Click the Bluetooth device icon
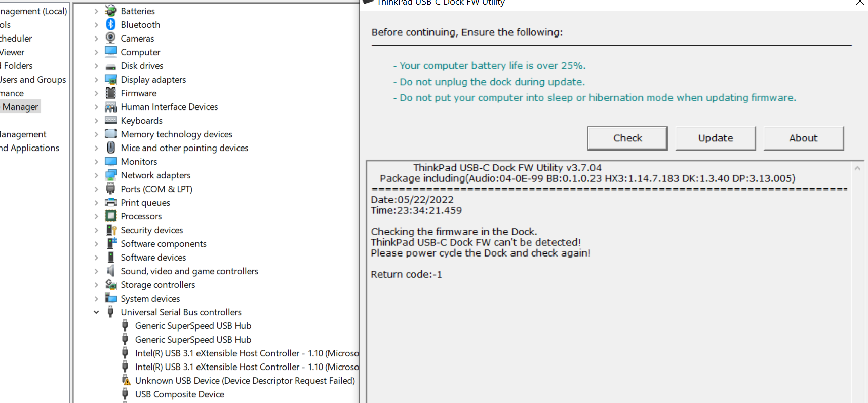Viewport: 868px width, 403px height. click(111, 24)
